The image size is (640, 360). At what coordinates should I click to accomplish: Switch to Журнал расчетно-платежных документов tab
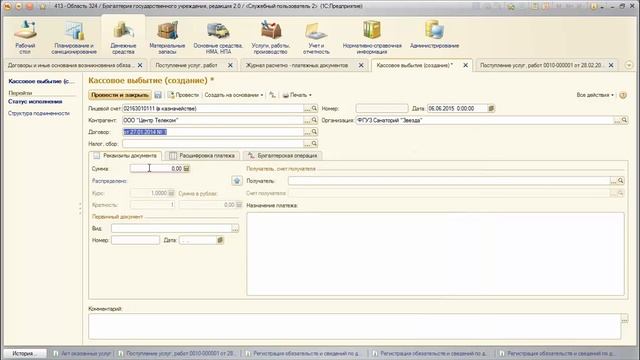pyautogui.click(x=297, y=65)
